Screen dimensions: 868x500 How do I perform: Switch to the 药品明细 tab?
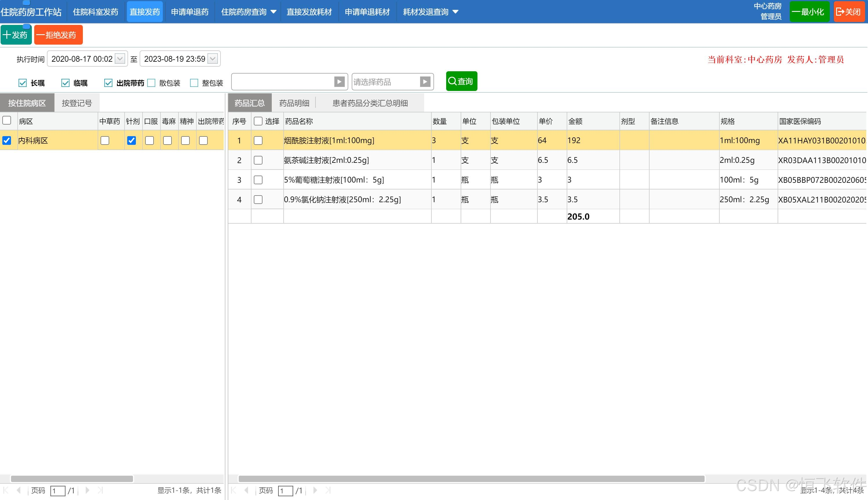[294, 103]
